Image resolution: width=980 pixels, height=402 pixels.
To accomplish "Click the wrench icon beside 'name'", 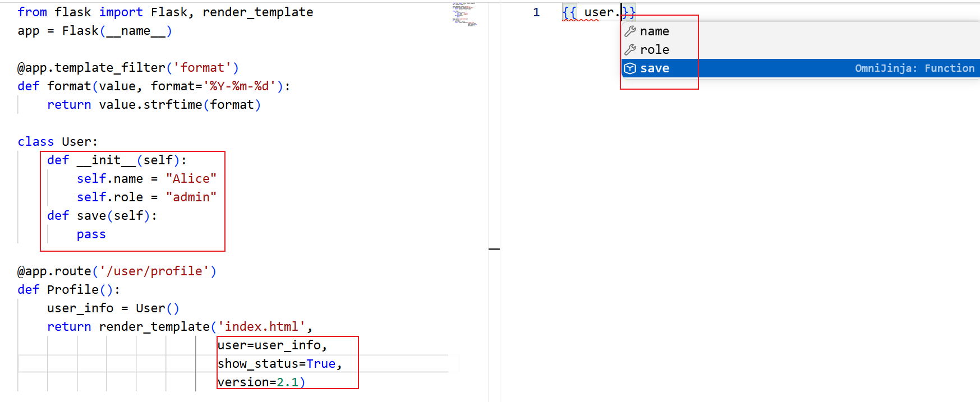I will coord(630,31).
